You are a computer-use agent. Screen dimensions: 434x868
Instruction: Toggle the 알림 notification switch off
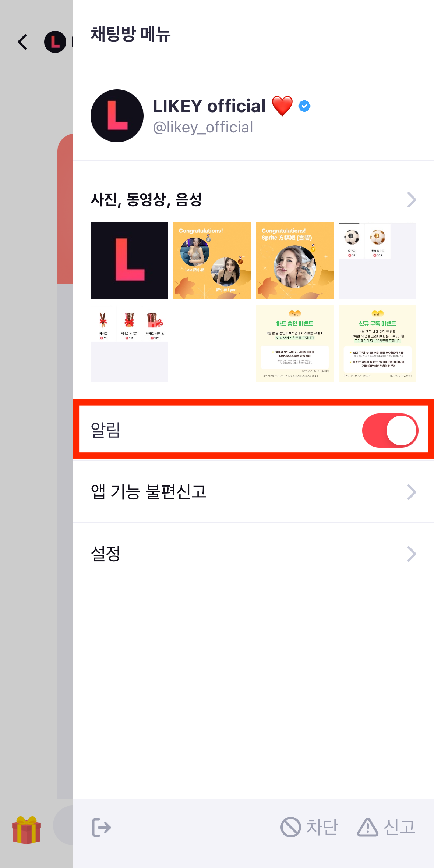click(390, 430)
